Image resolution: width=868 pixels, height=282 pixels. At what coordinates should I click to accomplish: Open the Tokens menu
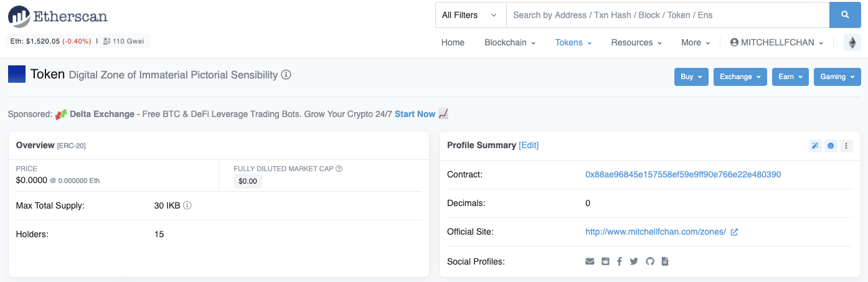[x=573, y=42]
